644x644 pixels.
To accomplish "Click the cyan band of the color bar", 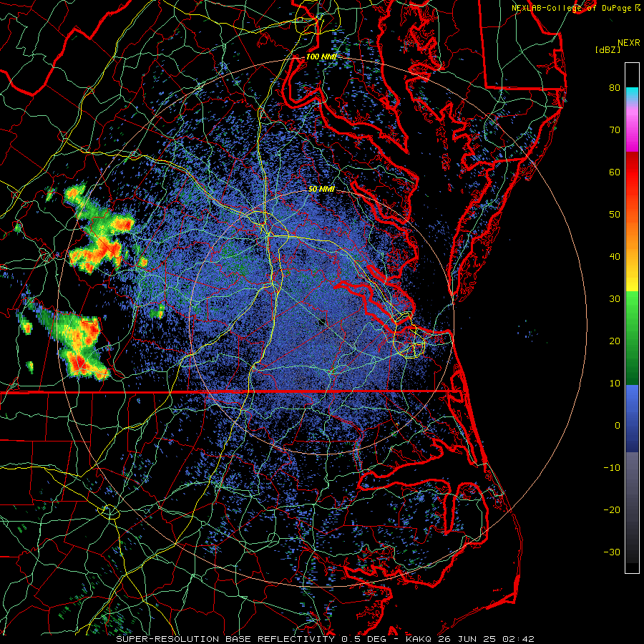I will pyautogui.click(x=632, y=94).
